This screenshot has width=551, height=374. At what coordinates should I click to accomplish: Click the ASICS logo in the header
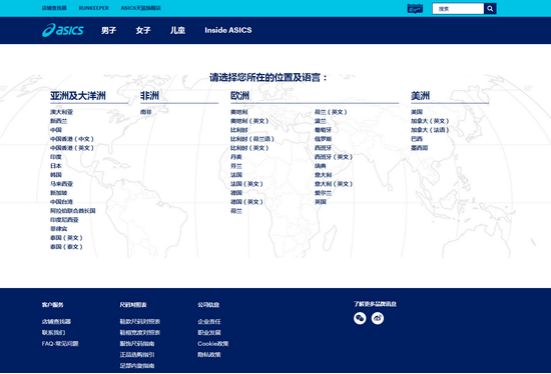point(63,30)
